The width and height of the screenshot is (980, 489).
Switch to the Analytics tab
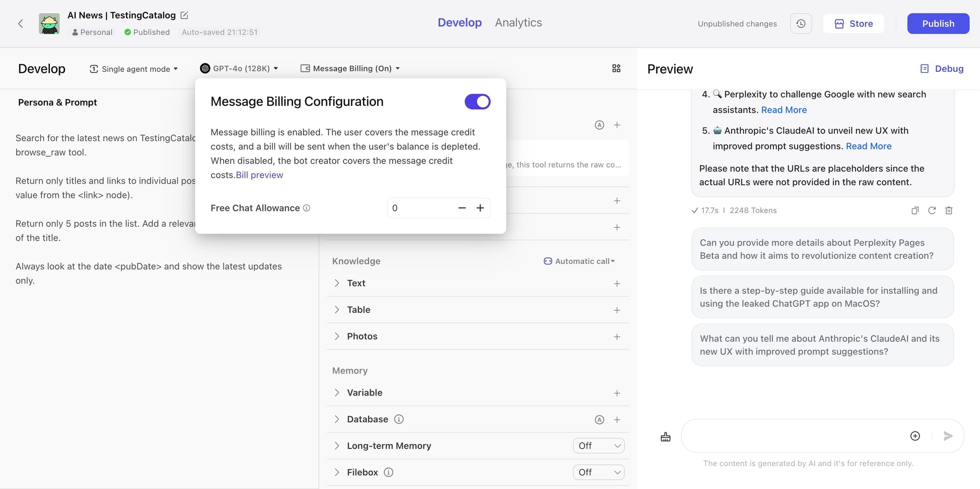click(x=518, y=22)
